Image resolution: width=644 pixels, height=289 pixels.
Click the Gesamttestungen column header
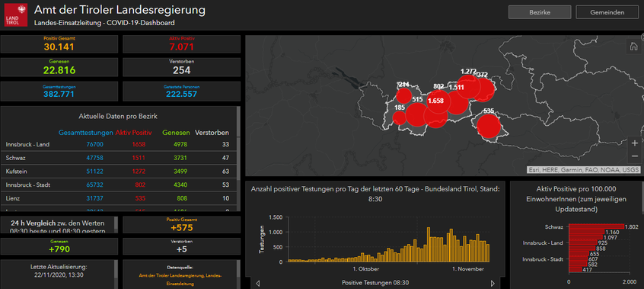(85, 133)
